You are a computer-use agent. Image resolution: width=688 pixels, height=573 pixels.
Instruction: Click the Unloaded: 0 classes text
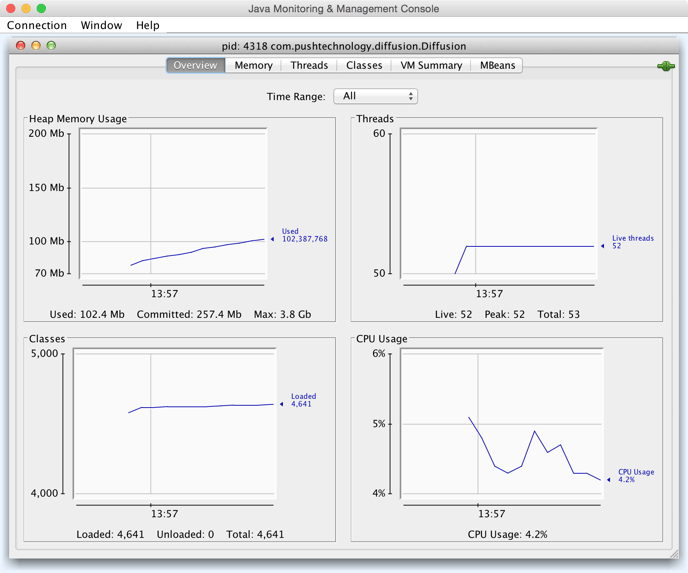click(185, 534)
